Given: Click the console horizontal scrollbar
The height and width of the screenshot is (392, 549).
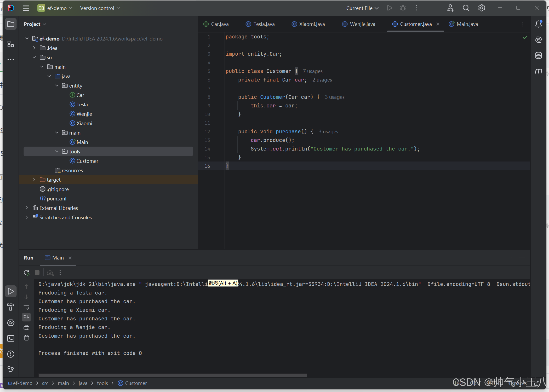Looking at the screenshot, I should [173, 375].
